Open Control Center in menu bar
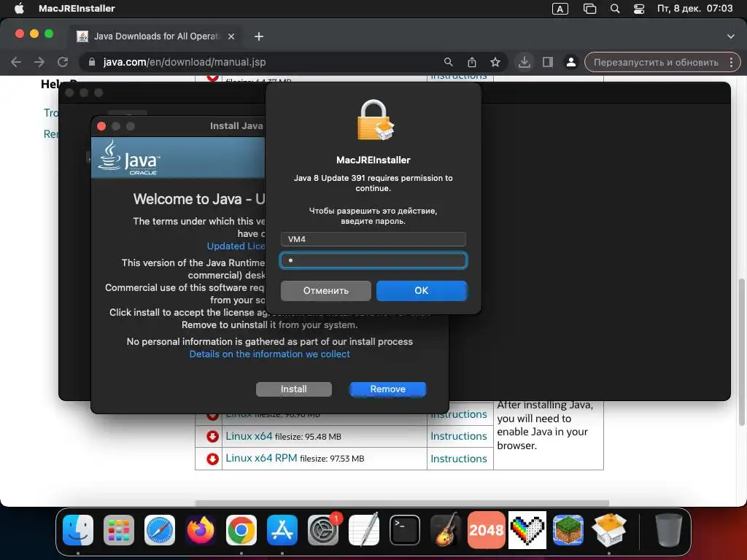 coord(639,9)
